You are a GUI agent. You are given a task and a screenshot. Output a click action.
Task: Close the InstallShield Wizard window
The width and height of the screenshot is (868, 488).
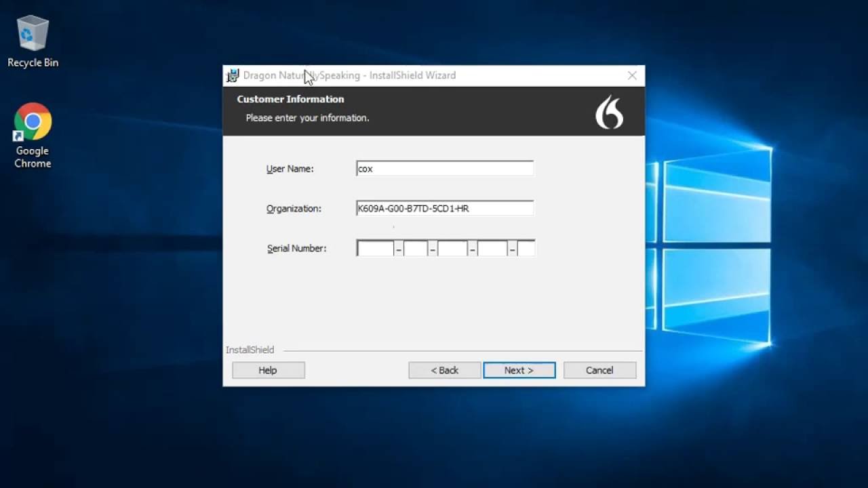tap(632, 75)
